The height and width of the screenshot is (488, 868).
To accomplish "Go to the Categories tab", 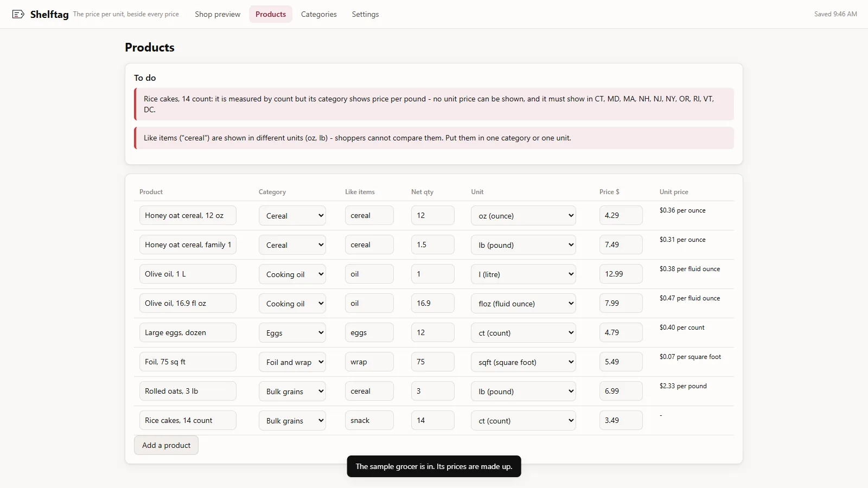I will pyautogui.click(x=319, y=14).
